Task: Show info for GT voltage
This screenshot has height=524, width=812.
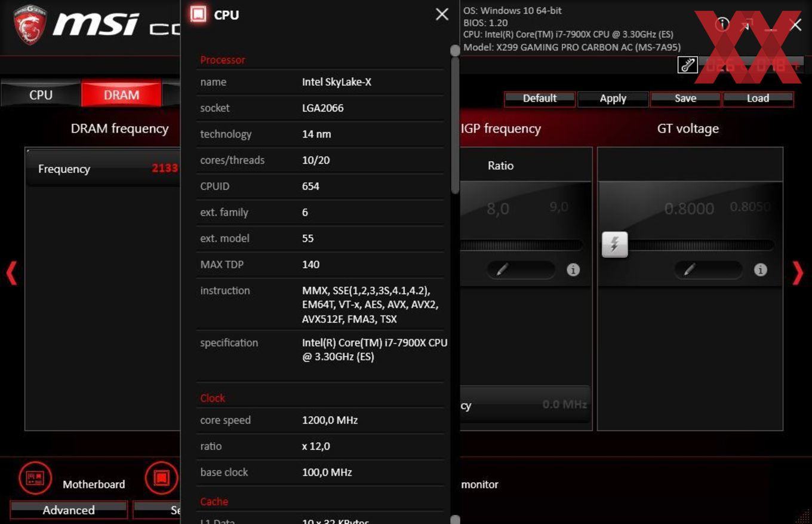Action: tap(760, 270)
